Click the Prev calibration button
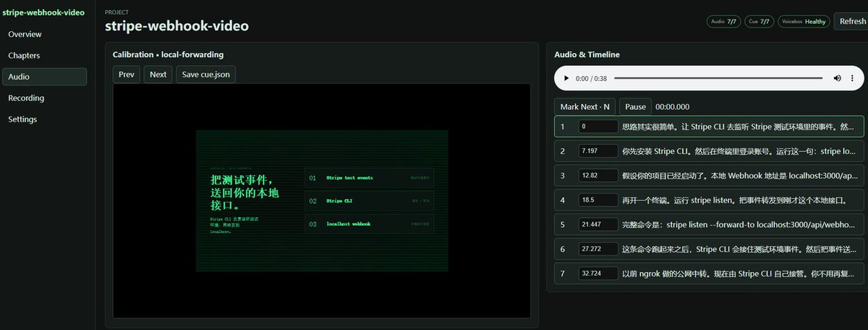 click(x=127, y=75)
